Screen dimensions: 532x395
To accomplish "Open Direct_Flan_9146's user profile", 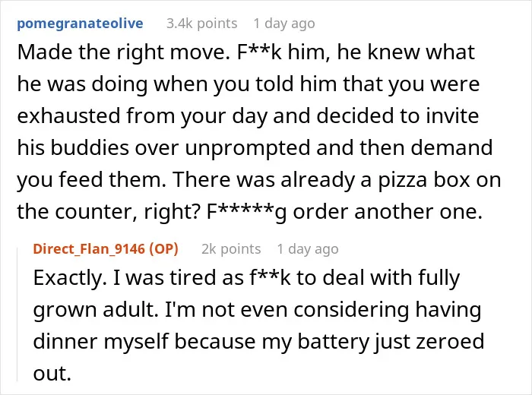I will [89, 249].
